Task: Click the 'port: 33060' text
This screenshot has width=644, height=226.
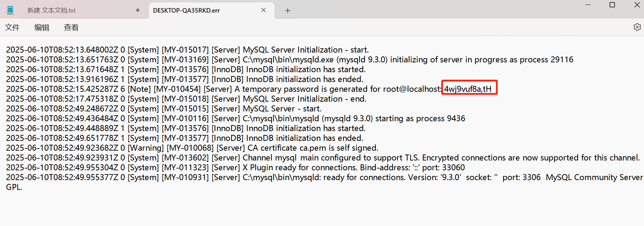Action: 443,167
